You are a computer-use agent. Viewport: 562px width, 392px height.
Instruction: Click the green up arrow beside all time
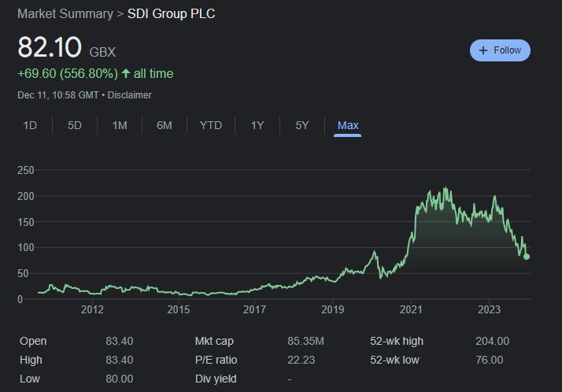point(125,73)
